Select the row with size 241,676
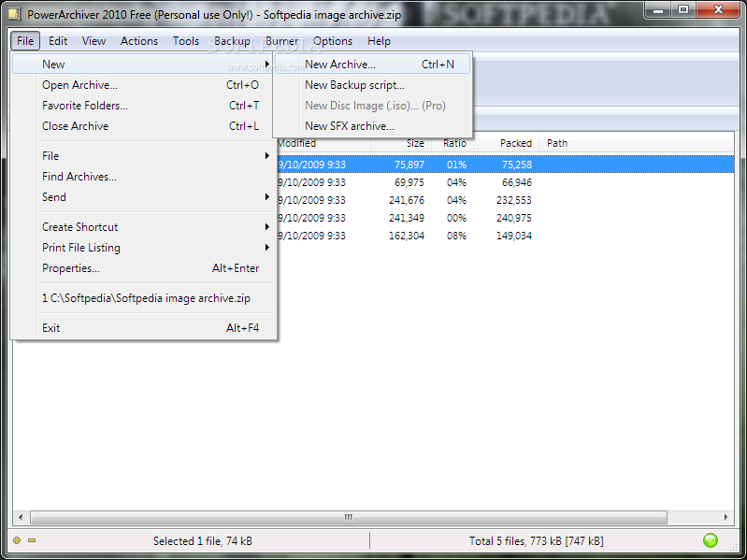 [x=505, y=200]
